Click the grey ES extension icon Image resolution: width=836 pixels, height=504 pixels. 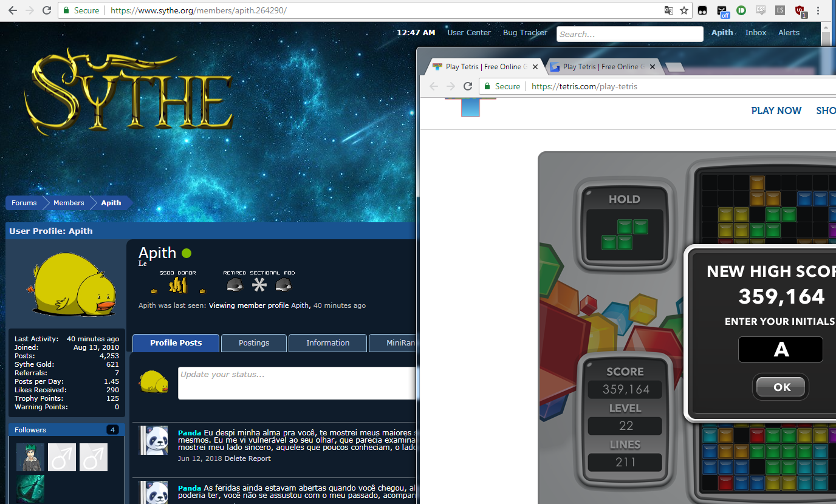click(x=780, y=10)
